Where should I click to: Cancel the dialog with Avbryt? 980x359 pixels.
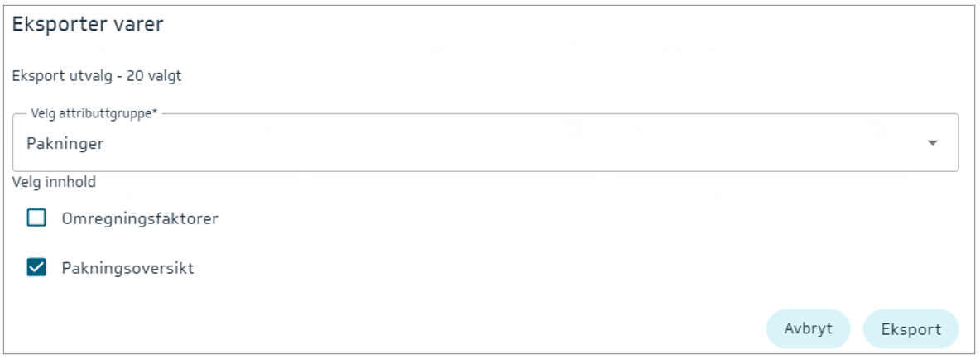pyautogui.click(x=808, y=329)
